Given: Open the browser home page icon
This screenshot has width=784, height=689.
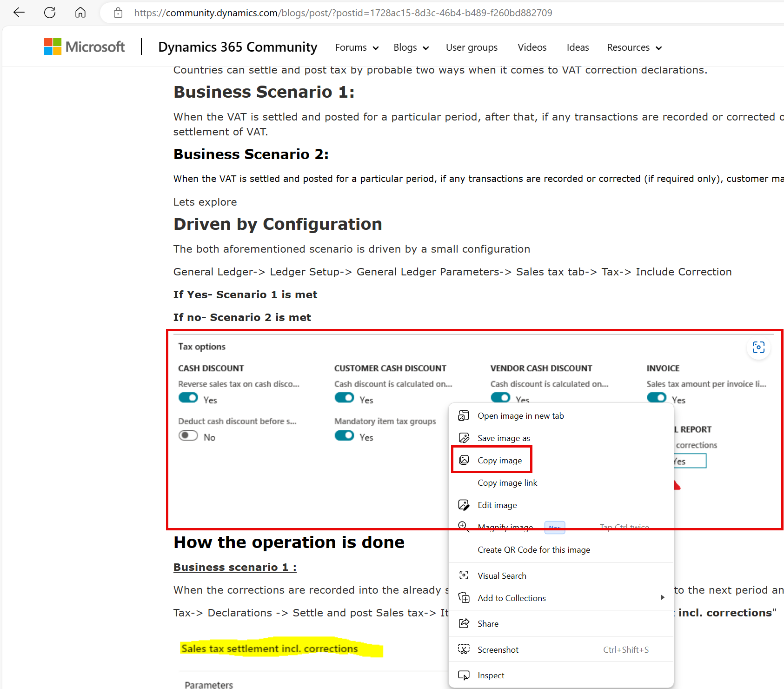Looking at the screenshot, I should pyautogui.click(x=80, y=13).
